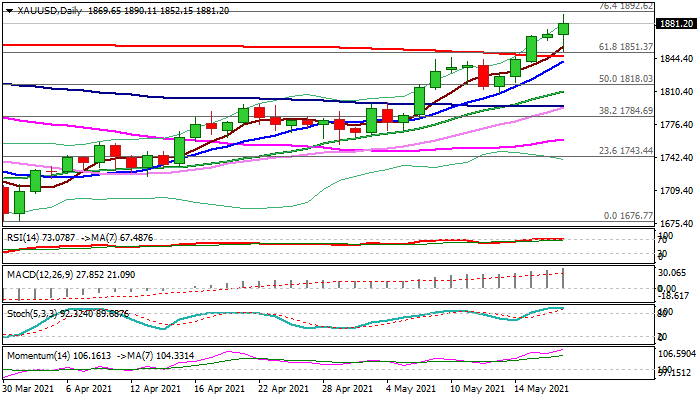Click the 23.6 Fibonacci level at 1743.44
Screen dimensions: 700x400
(625, 150)
